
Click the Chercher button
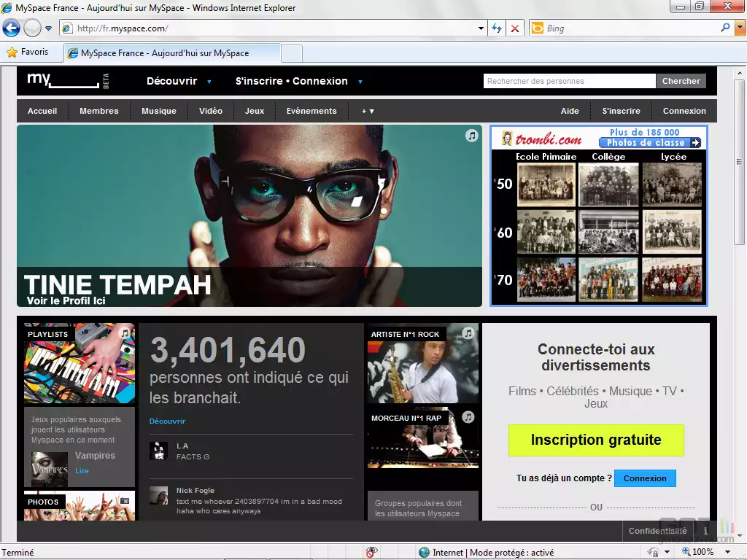coord(681,81)
